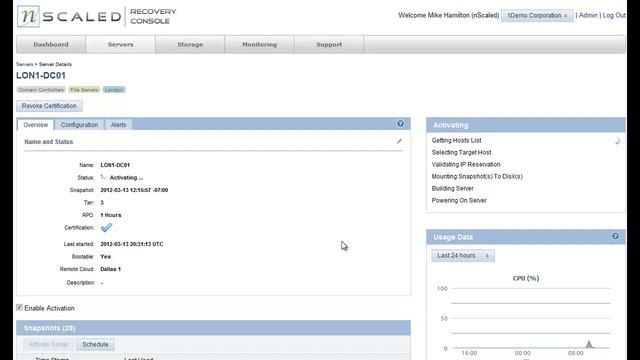Screen dimensions: 640x360
Task: Click the CPU (%) chart title
Action: click(526, 278)
